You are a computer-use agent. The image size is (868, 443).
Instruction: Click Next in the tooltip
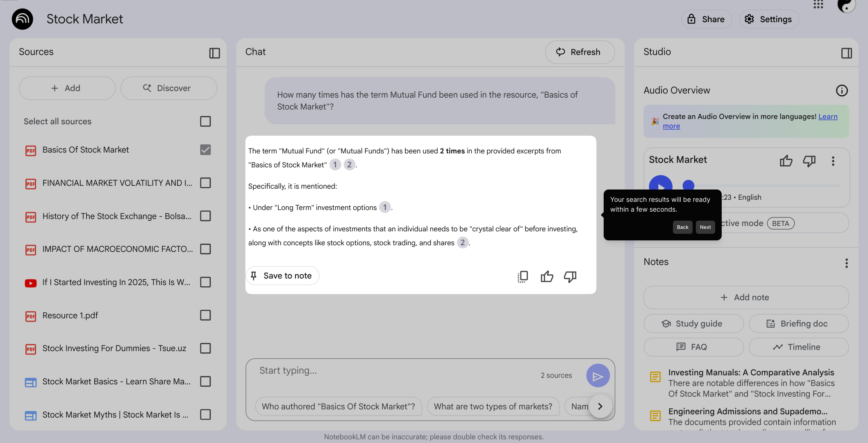(x=705, y=227)
